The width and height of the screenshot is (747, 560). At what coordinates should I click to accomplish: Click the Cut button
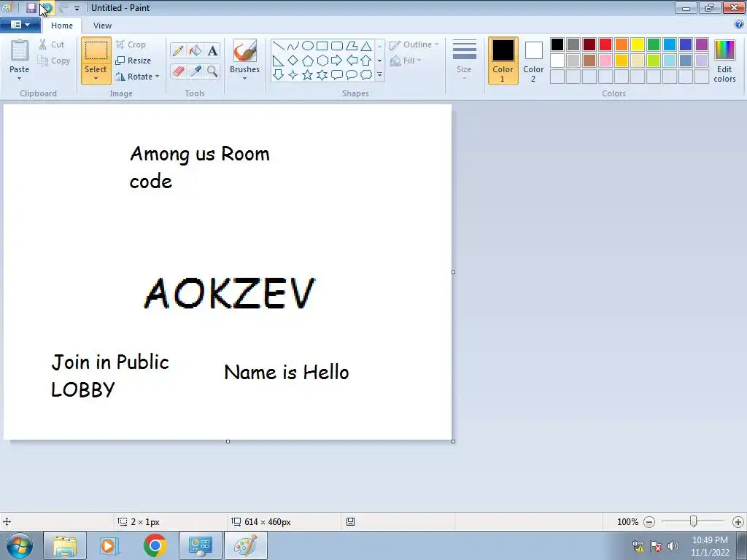pyautogui.click(x=52, y=44)
